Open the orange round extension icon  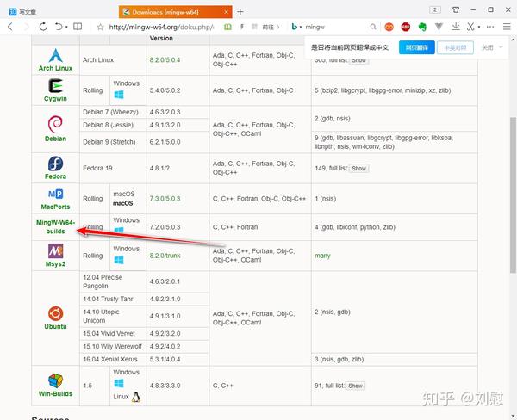389,27
